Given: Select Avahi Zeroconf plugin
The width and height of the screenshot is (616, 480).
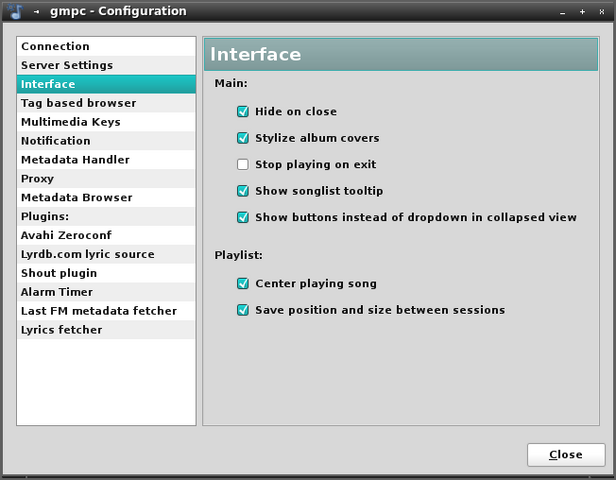Looking at the screenshot, I should point(106,235).
